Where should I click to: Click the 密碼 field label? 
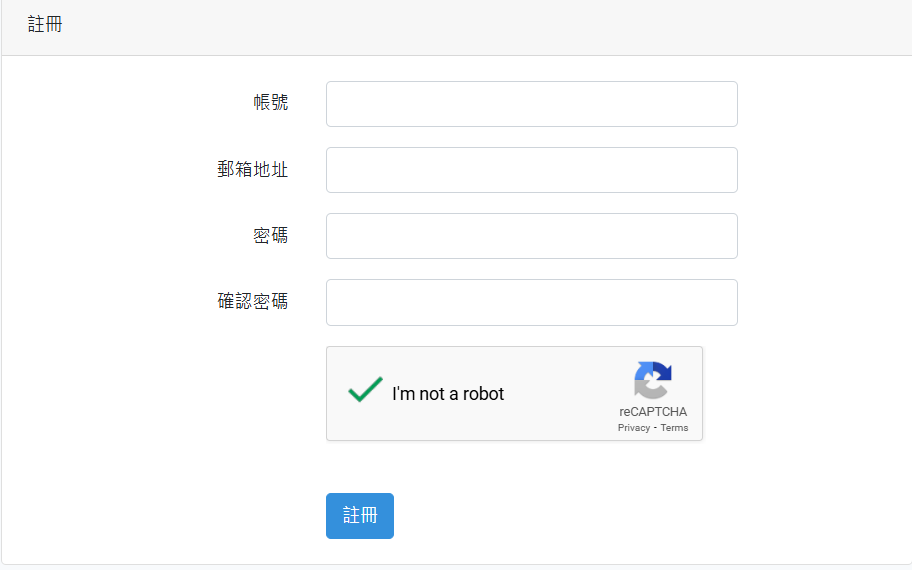270,236
